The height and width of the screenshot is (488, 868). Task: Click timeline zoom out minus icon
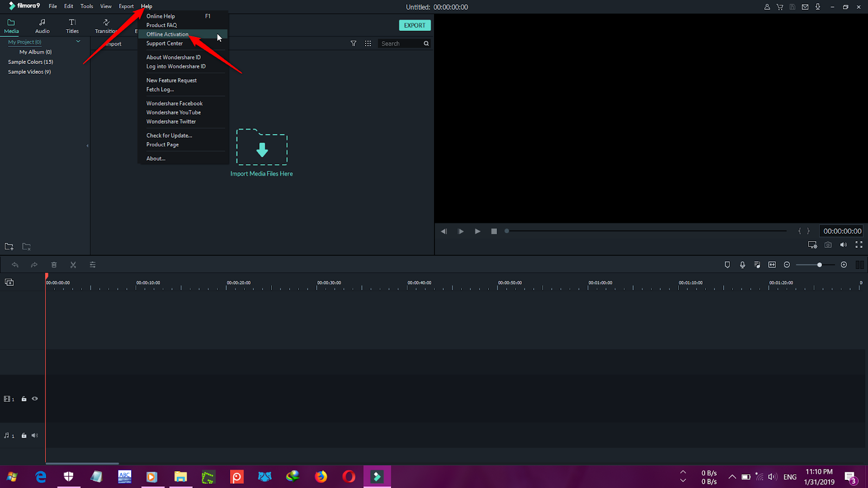pyautogui.click(x=787, y=265)
